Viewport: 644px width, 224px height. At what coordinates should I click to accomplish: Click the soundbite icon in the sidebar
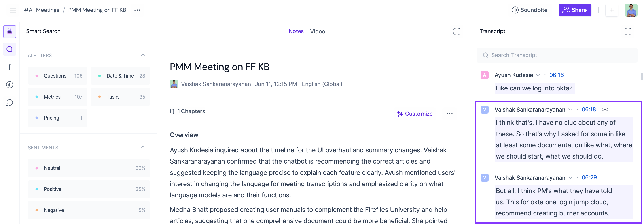(x=9, y=85)
